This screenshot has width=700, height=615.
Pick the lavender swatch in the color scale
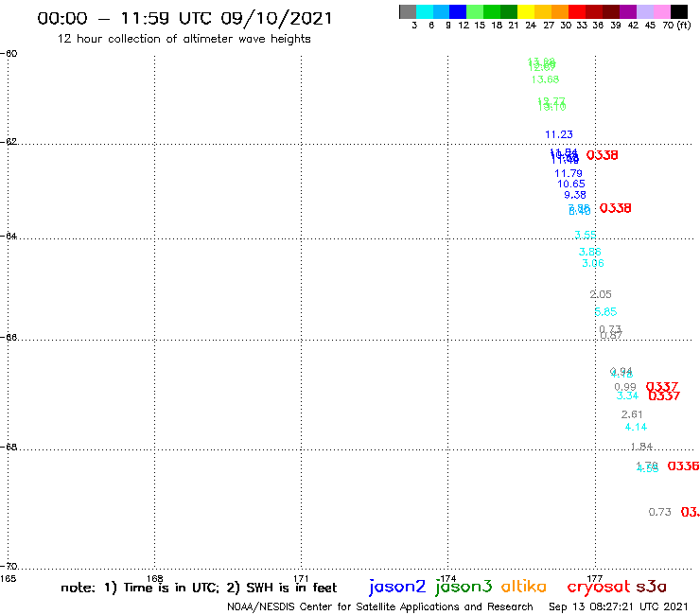645,11
